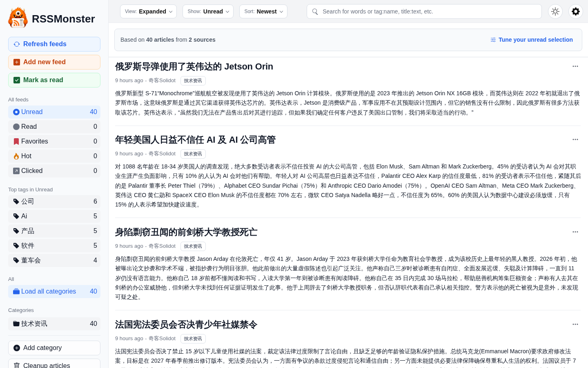Screen dimensions: 588x368
Task: Click the RSSMonster title text
Action: coord(63,19)
